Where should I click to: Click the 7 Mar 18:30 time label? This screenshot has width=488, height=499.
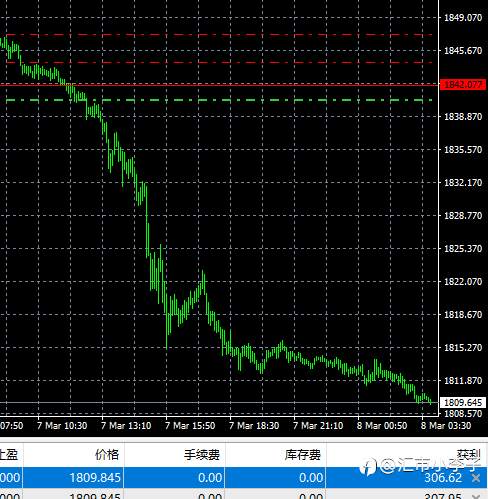pyautogui.click(x=254, y=426)
